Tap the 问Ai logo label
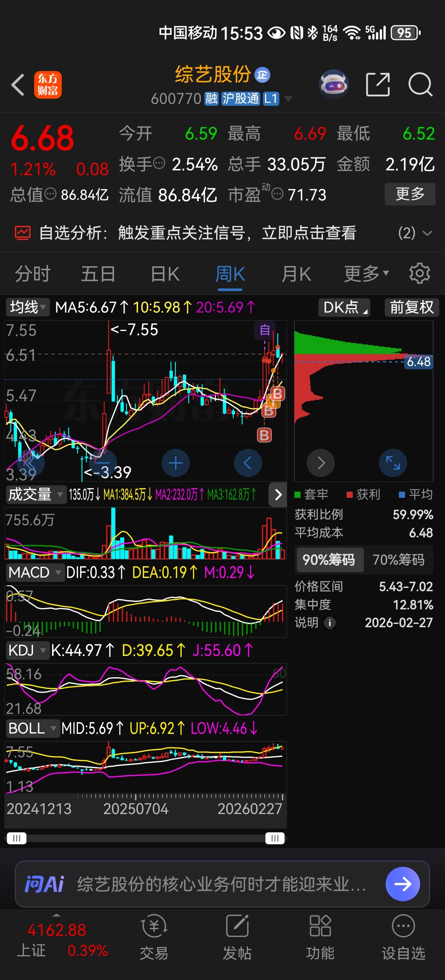Image resolution: width=445 pixels, height=980 pixels. tap(44, 884)
